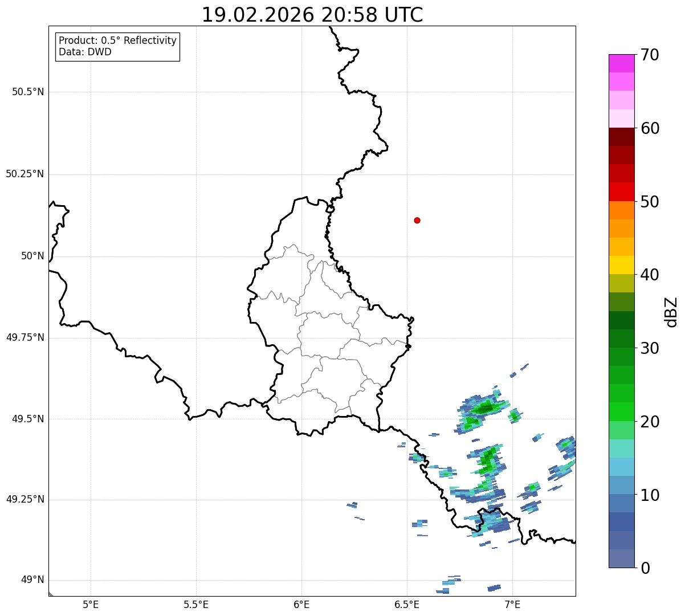Click the '49°N' latitude label
Image resolution: width=685 pixels, height=616 pixels.
click(x=32, y=580)
